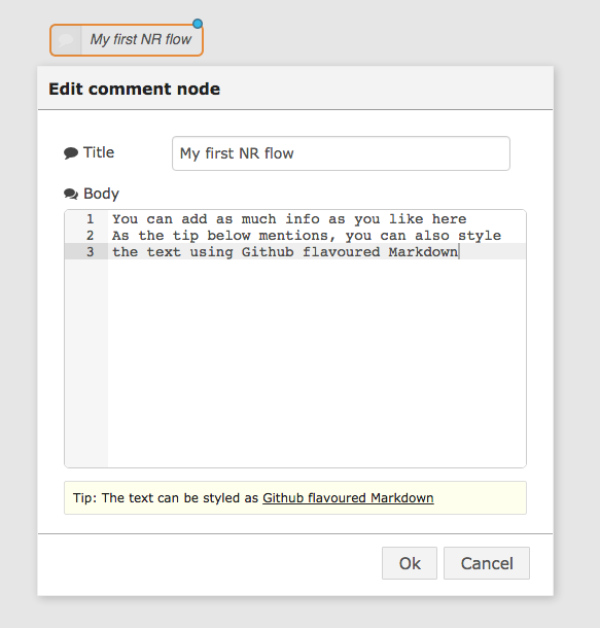The width and height of the screenshot is (600, 628).
Task: Click line number 1 in editor gutter
Action: coord(90,219)
